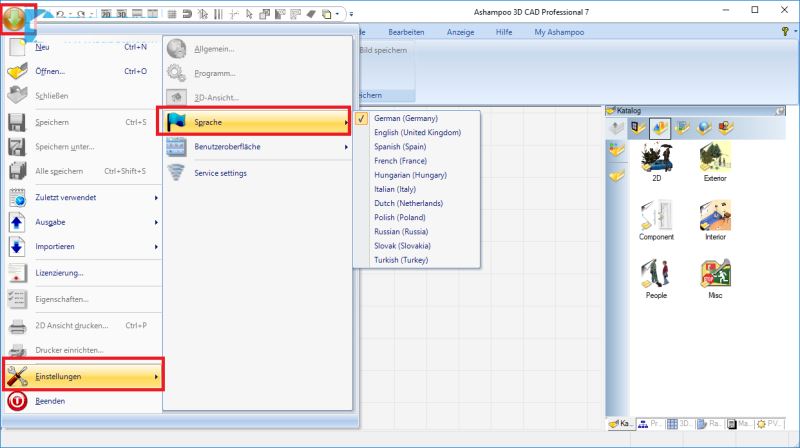The width and height of the screenshot is (800, 448).
Task: Open the My Ashampoo ribbon tab
Action: click(x=559, y=32)
